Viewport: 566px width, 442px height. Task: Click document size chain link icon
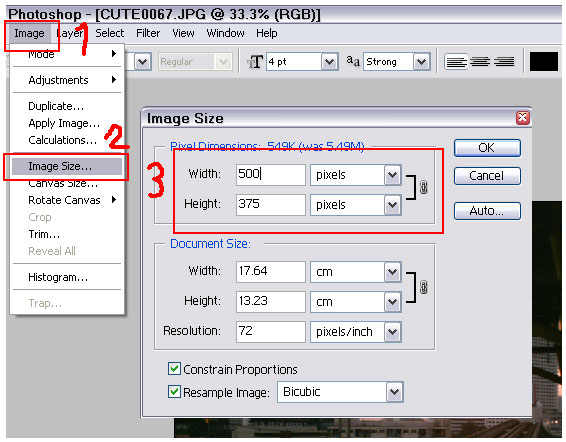point(424,287)
